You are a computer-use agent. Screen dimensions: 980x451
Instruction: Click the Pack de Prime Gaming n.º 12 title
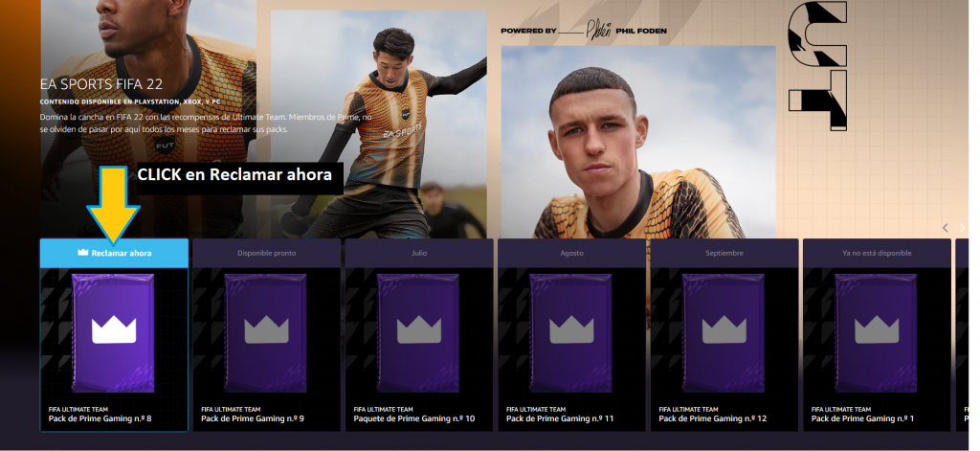click(x=712, y=418)
